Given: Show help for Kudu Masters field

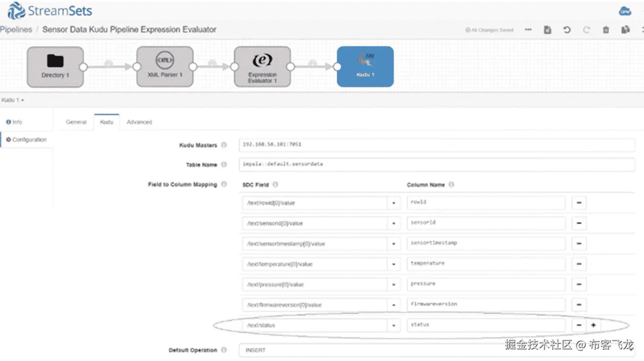Looking at the screenshot, I should coord(224,145).
